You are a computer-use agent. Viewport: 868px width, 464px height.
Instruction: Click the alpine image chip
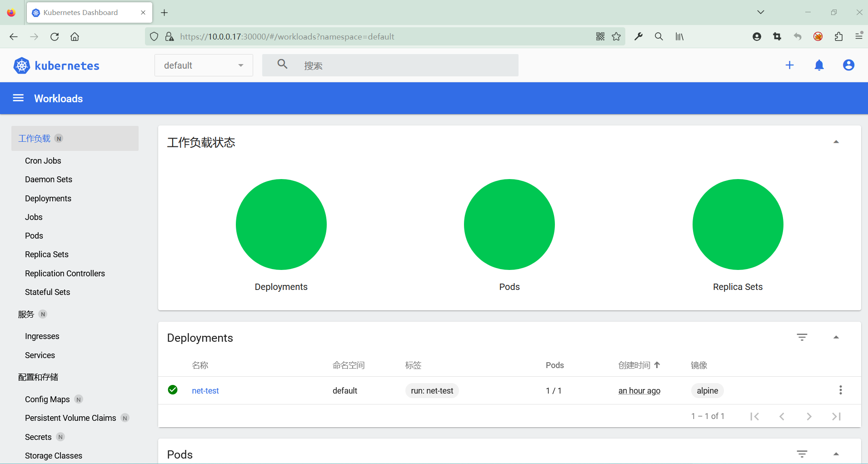708,390
